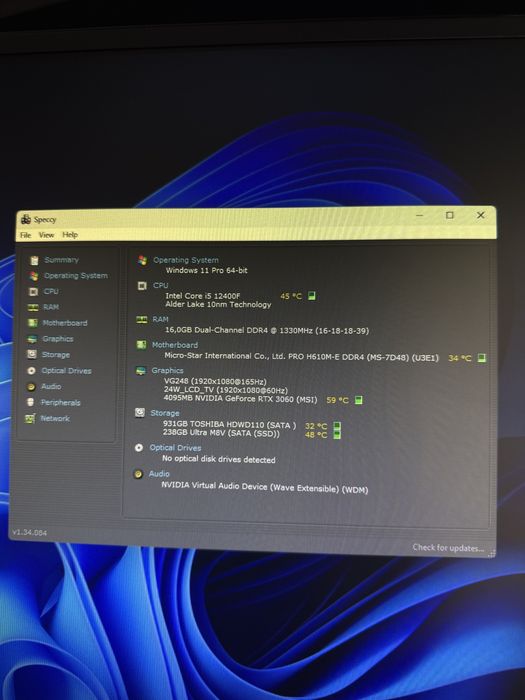Select Network in the sidebar
Viewport: 525px width, 700px height.
(55, 418)
